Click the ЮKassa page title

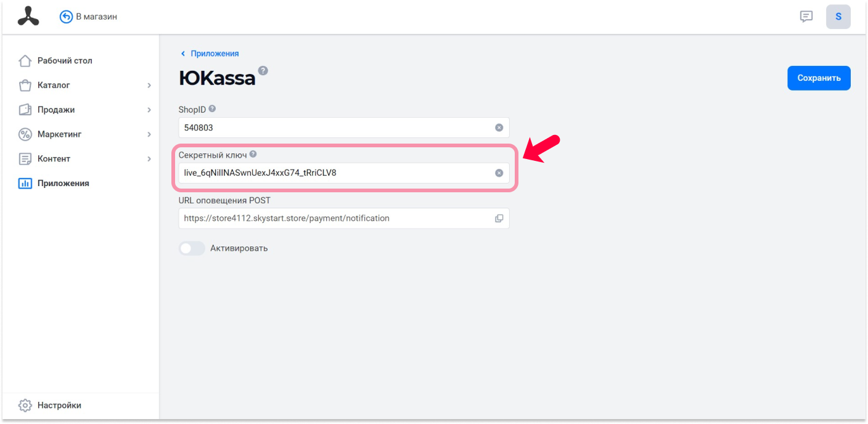[x=217, y=78]
